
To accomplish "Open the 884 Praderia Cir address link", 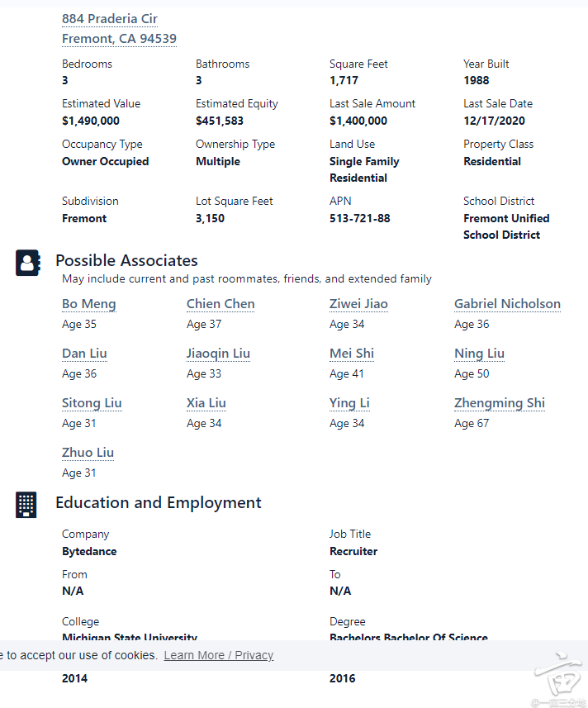I will [x=110, y=19].
